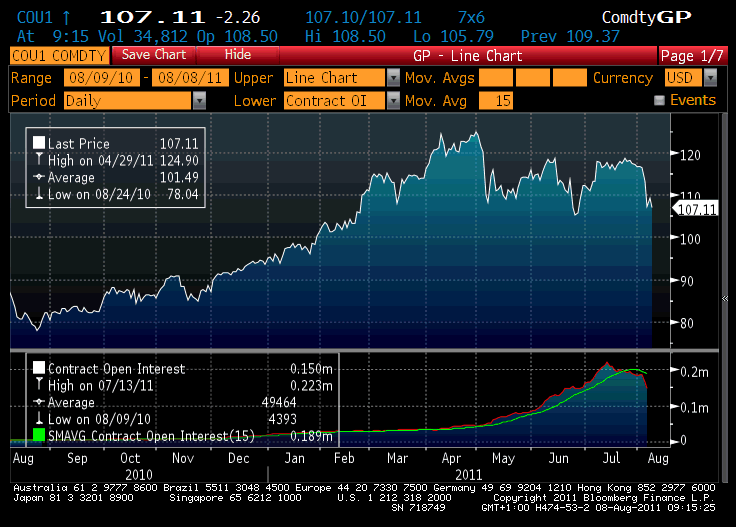Viewport: 736px width, 527px height.
Task: Click the open interest Average legend icon
Action: pyautogui.click(x=39, y=402)
